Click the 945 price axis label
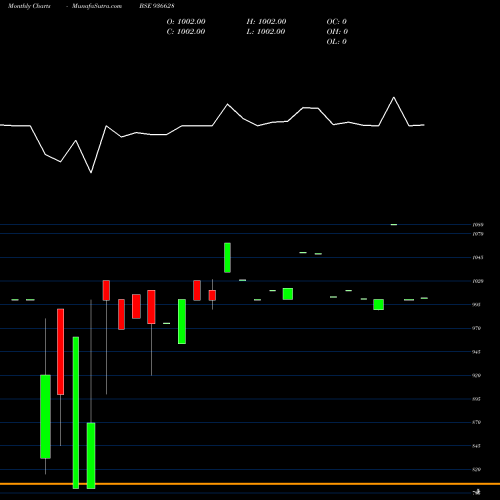 point(477,352)
